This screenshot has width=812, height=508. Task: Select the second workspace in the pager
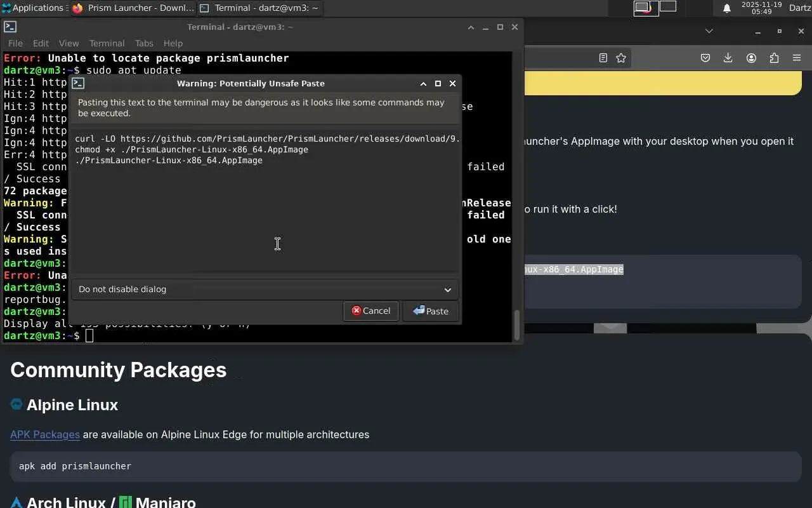pyautogui.click(x=668, y=7)
